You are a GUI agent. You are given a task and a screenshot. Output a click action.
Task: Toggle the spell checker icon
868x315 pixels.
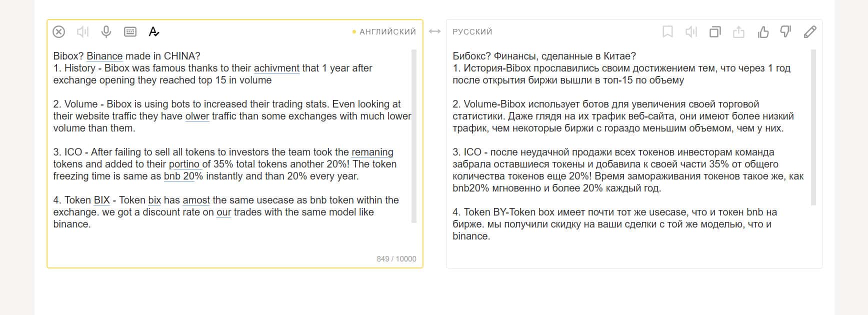click(x=154, y=32)
